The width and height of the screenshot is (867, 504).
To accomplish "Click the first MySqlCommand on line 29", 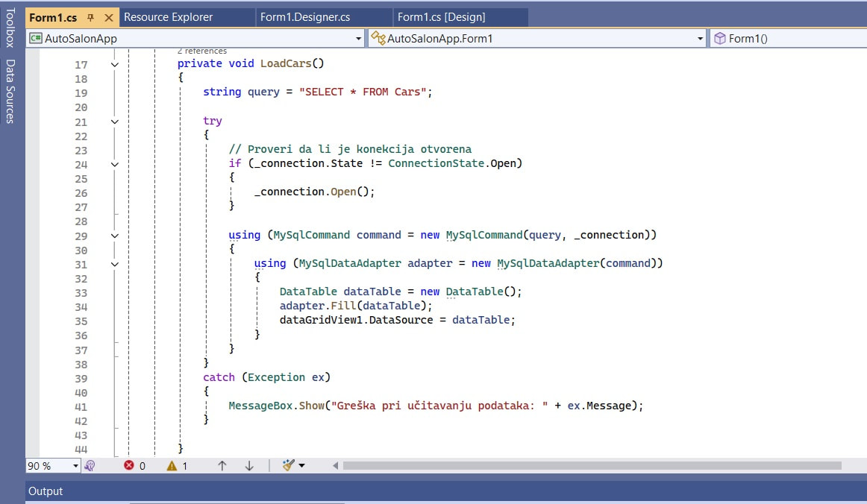I will (x=311, y=235).
